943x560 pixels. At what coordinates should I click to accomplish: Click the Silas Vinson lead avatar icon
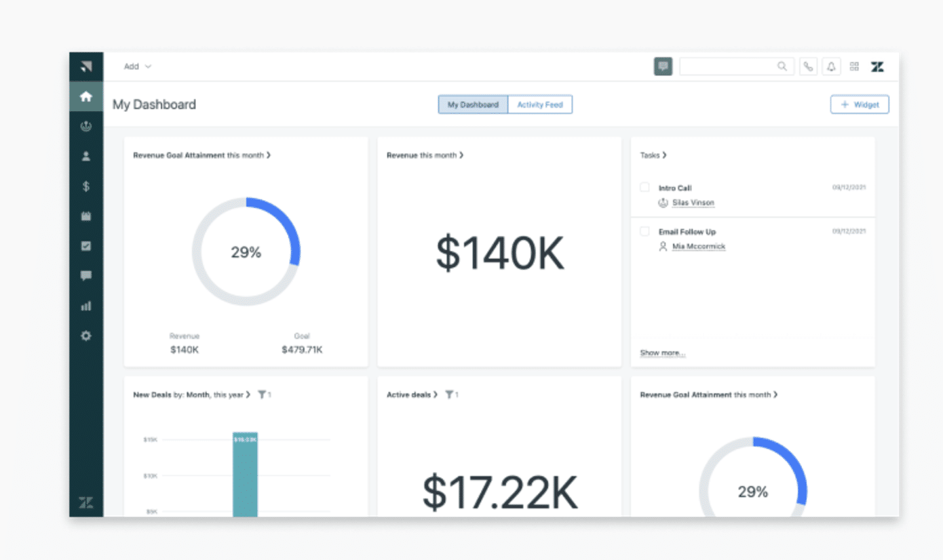coord(663,203)
